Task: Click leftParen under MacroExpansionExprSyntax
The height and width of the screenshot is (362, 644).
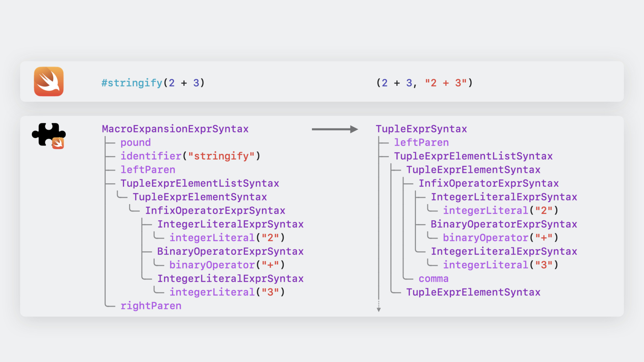Action: tap(148, 170)
